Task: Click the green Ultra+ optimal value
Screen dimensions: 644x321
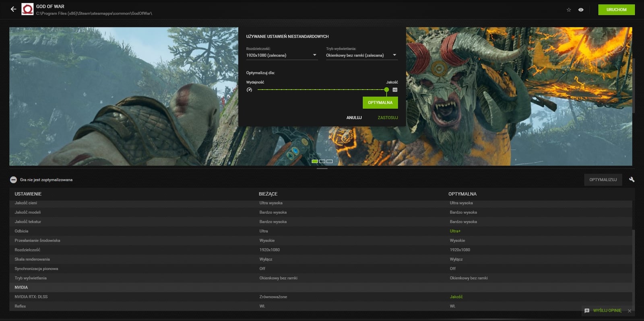Action: click(455, 231)
